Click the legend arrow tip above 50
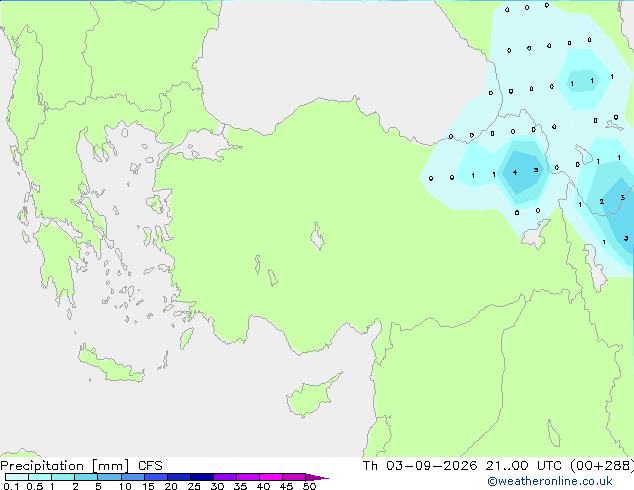 coord(319,478)
